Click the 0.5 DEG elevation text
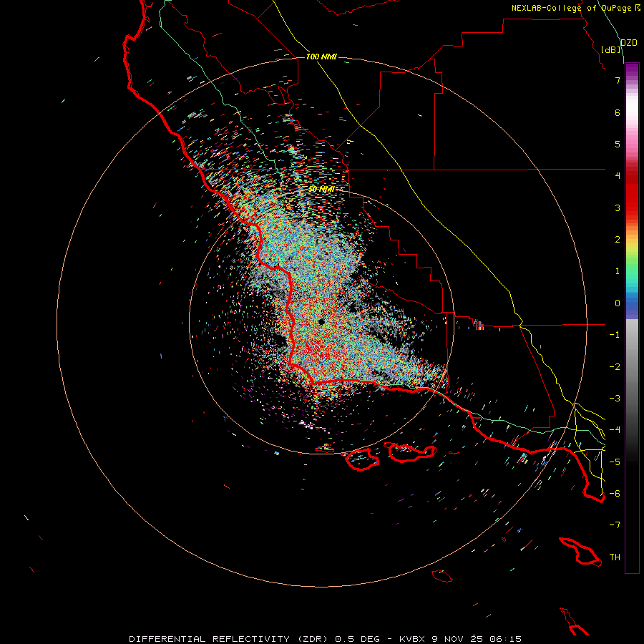644x644 pixels. tap(357, 639)
